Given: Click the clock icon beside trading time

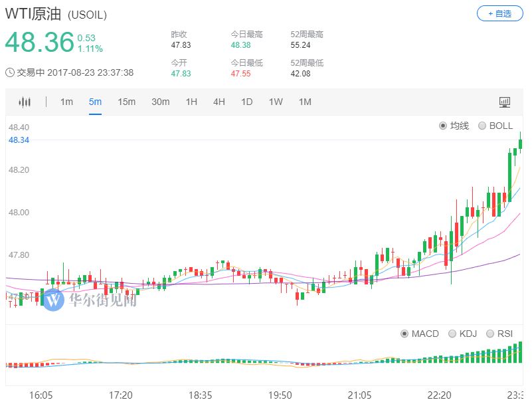Looking at the screenshot, I should tap(10, 72).
